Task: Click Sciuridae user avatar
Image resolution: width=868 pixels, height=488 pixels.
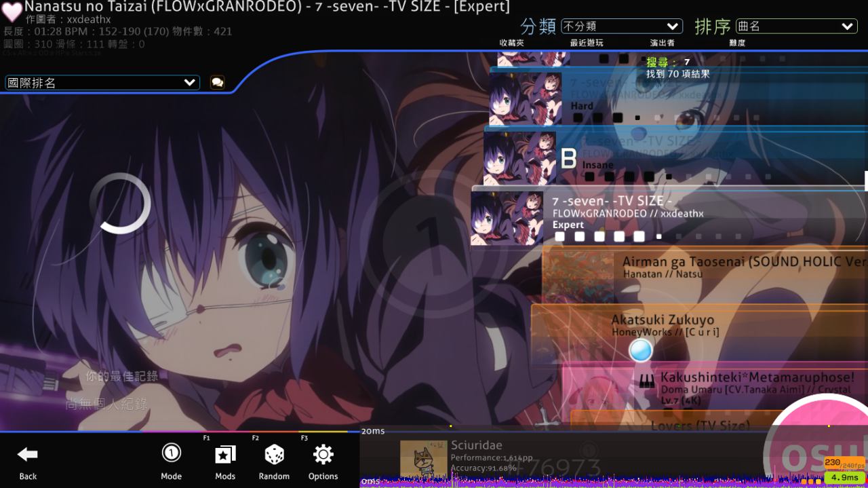Action: pyautogui.click(x=423, y=458)
